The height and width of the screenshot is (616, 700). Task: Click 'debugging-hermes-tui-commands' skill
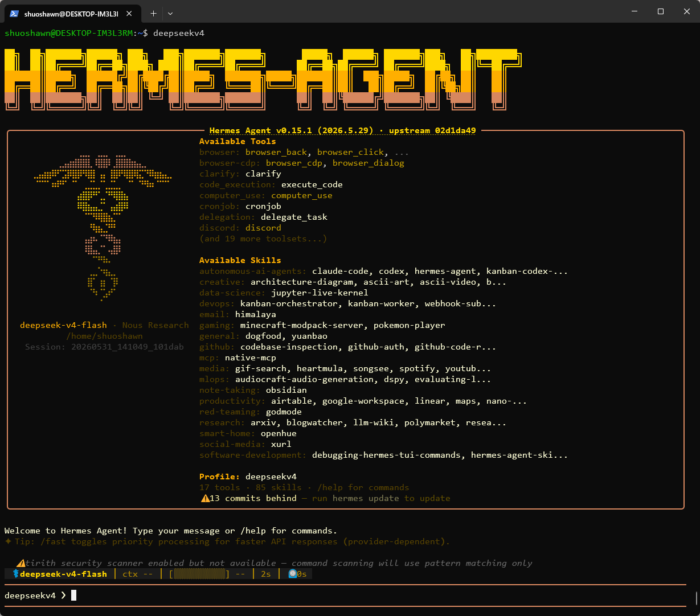pyautogui.click(x=386, y=455)
